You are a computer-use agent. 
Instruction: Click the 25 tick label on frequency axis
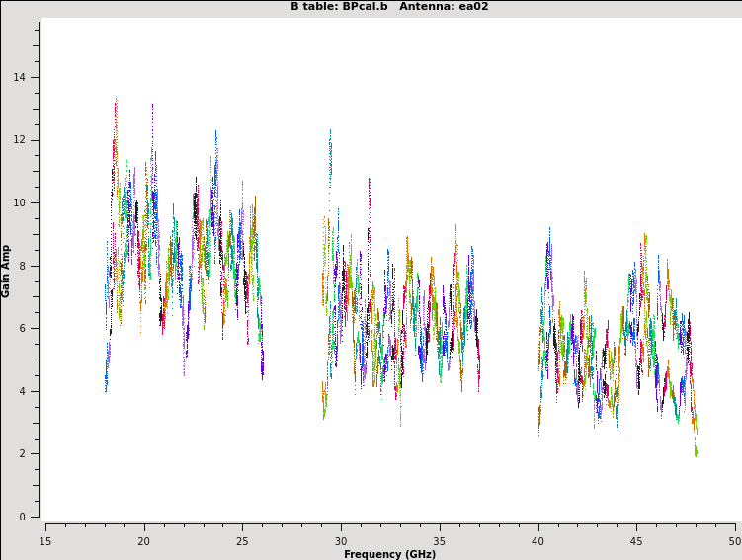click(242, 541)
